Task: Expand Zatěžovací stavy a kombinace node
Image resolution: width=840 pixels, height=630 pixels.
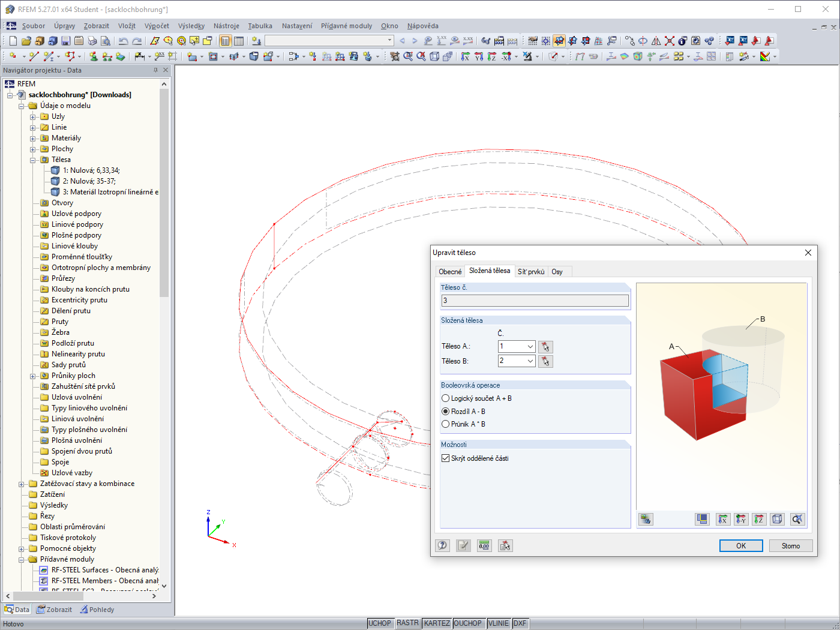Action: (x=22, y=484)
